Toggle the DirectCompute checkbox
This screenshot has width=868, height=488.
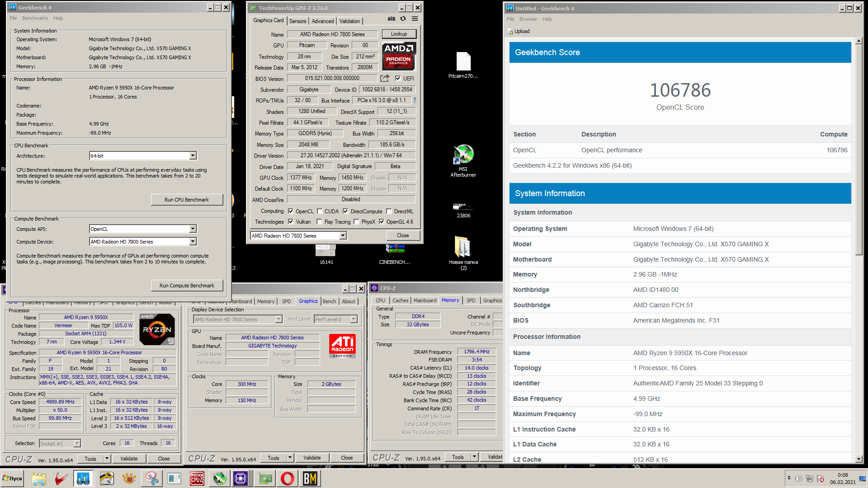point(345,211)
